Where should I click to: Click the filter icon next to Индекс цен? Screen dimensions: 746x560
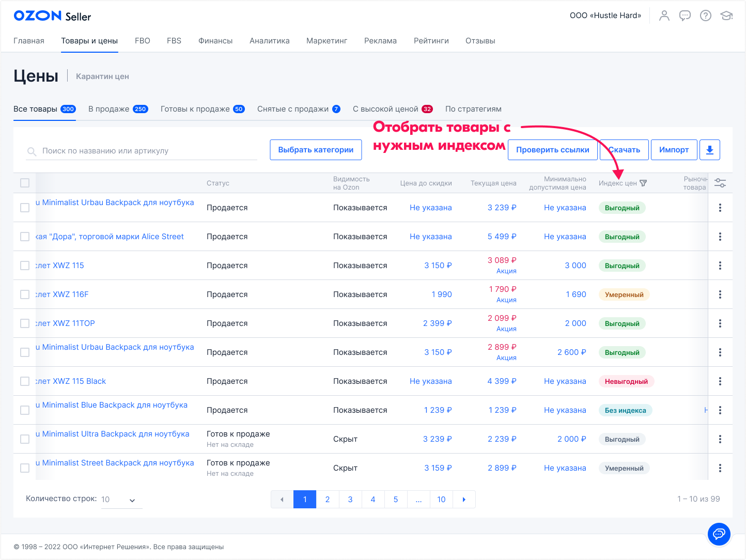[643, 183]
